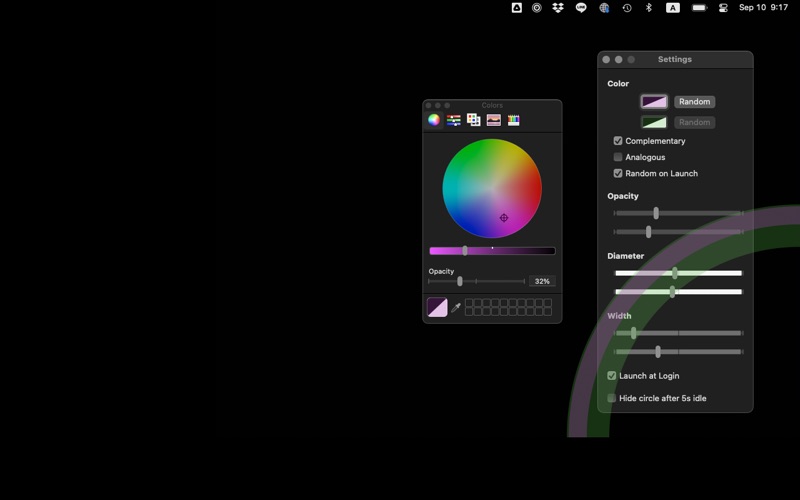Screen dimensions: 800x500
Task: Click the 32% opacity value field
Action: click(542, 281)
